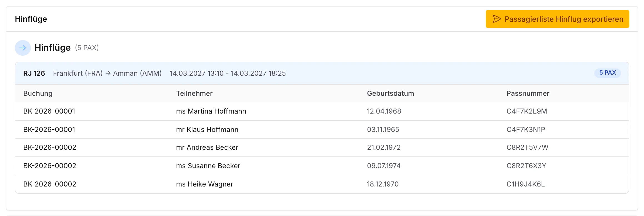Click the Buchung column header
Screen dimensions: 644x216
pyautogui.click(x=38, y=94)
